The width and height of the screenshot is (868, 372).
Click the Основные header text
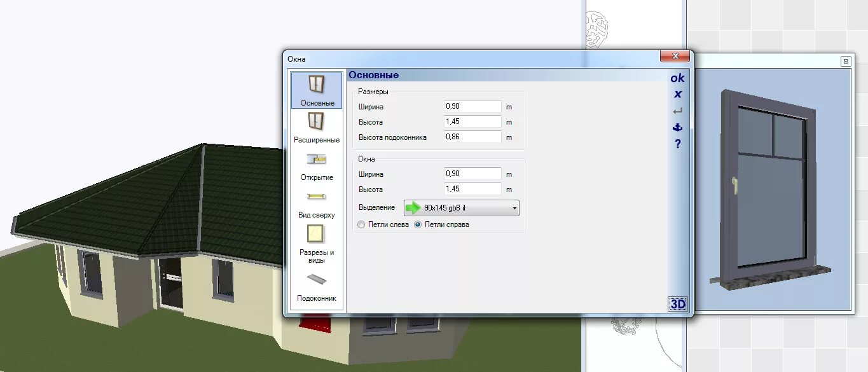click(374, 75)
